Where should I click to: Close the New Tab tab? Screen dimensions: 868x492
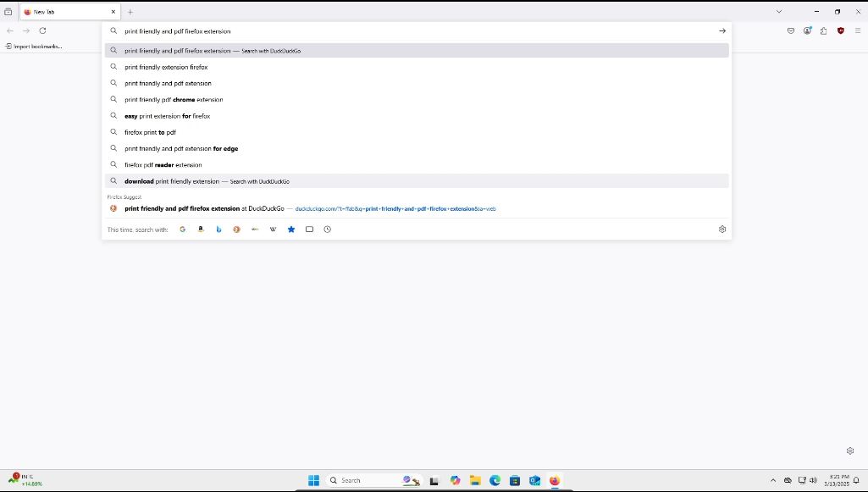pyautogui.click(x=113, y=12)
